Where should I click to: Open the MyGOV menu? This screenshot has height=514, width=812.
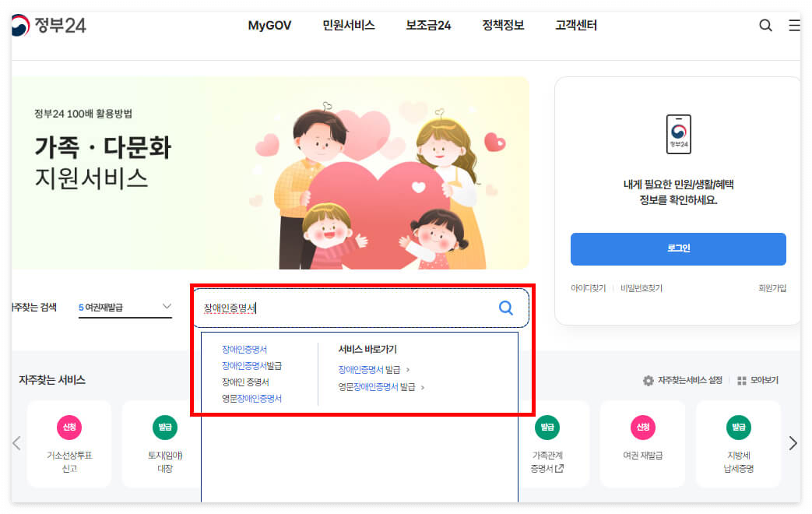point(269,25)
